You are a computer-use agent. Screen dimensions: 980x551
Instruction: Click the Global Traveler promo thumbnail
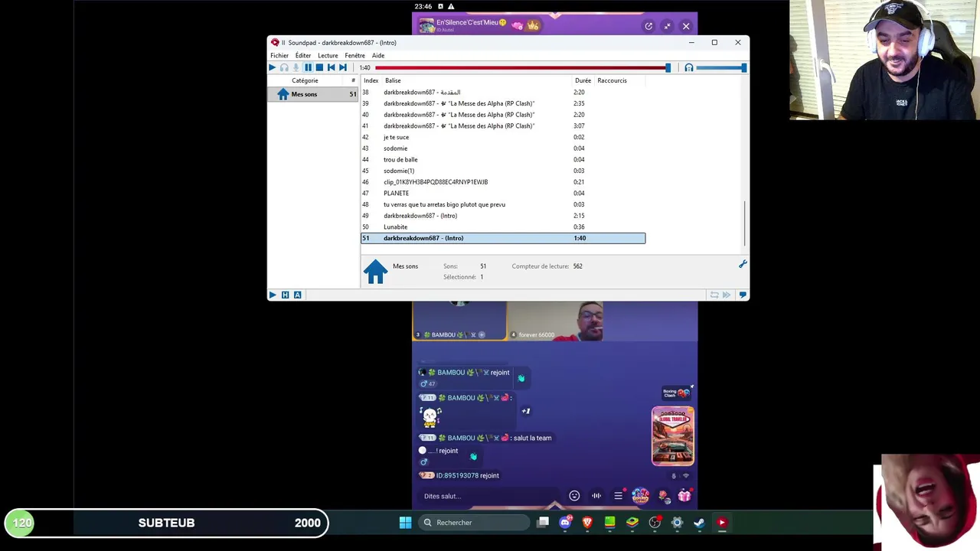click(673, 436)
